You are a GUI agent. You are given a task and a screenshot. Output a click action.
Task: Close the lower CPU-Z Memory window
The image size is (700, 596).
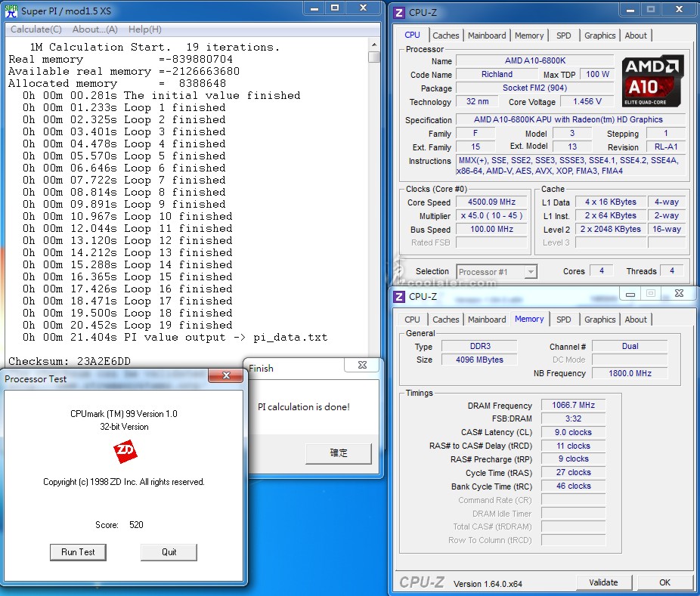click(679, 293)
